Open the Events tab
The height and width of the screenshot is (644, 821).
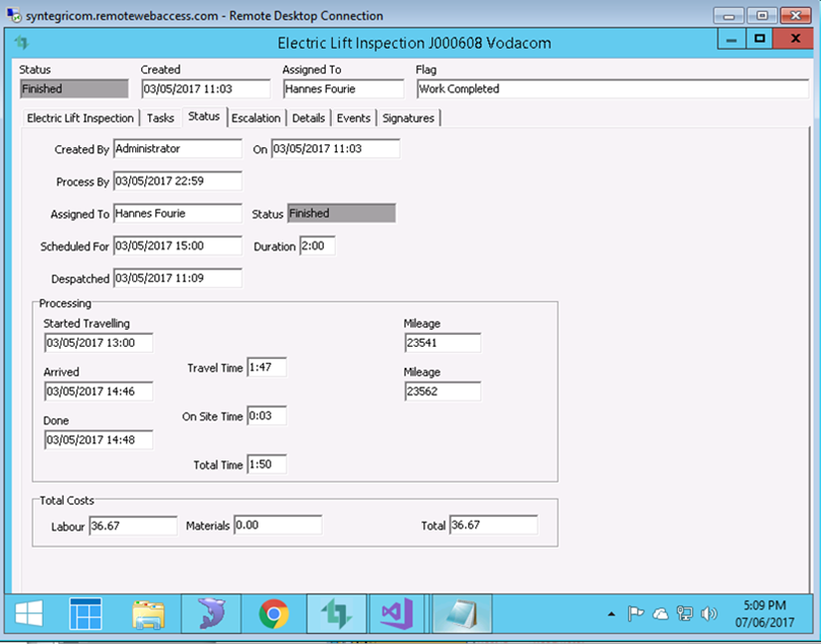click(x=353, y=117)
